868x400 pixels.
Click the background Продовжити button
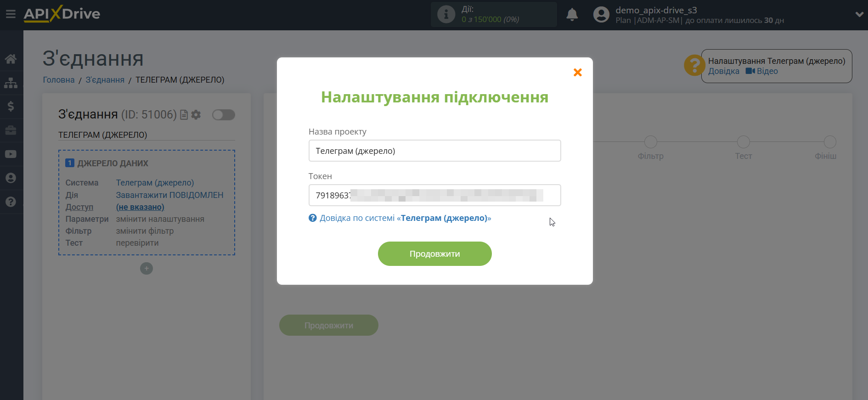[x=329, y=325]
